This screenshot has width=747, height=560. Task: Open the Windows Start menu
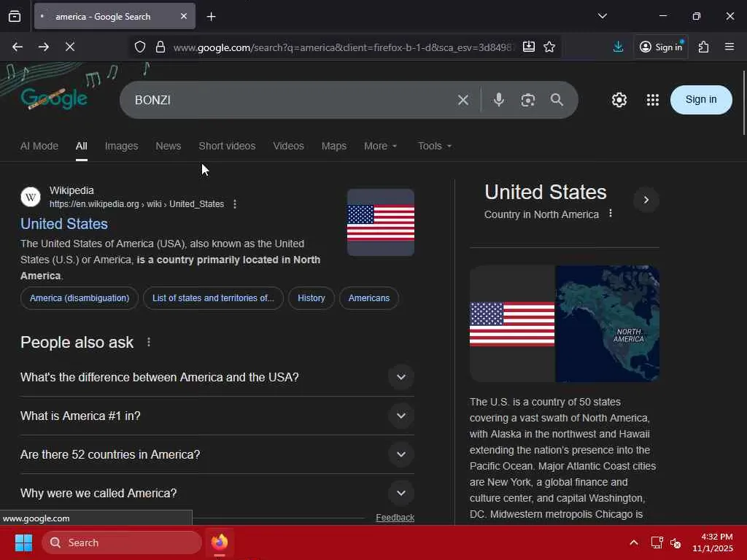23,542
